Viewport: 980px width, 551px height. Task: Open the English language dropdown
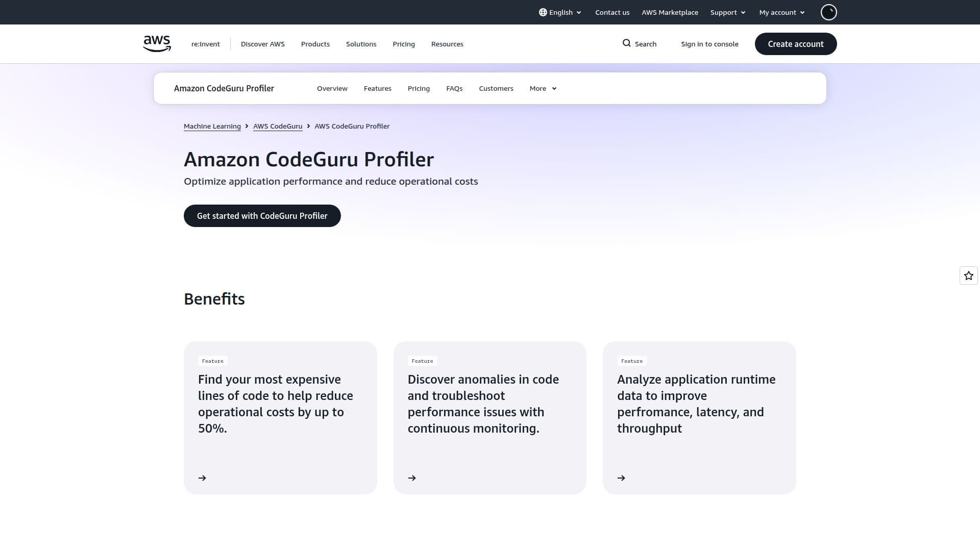[560, 12]
